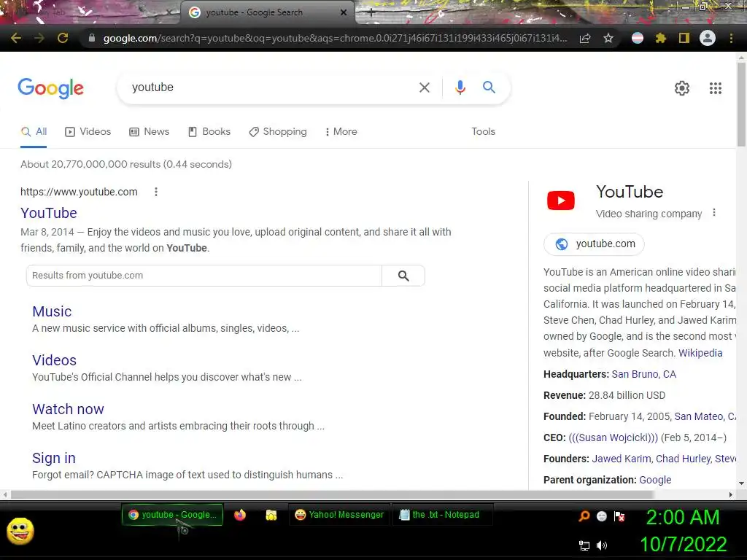
Task: Switch to the Videos tab
Action: tap(88, 132)
